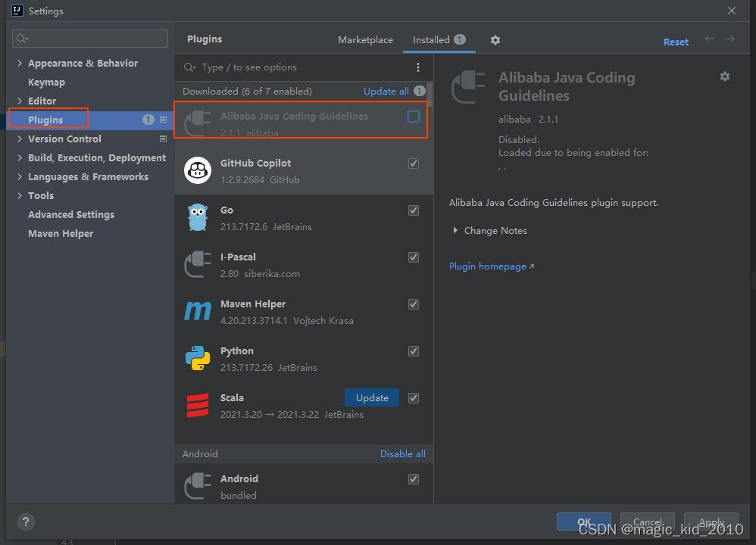This screenshot has height=545, width=756.
Task: Toggle the Android bundled plugin checkbox
Action: point(414,479)
